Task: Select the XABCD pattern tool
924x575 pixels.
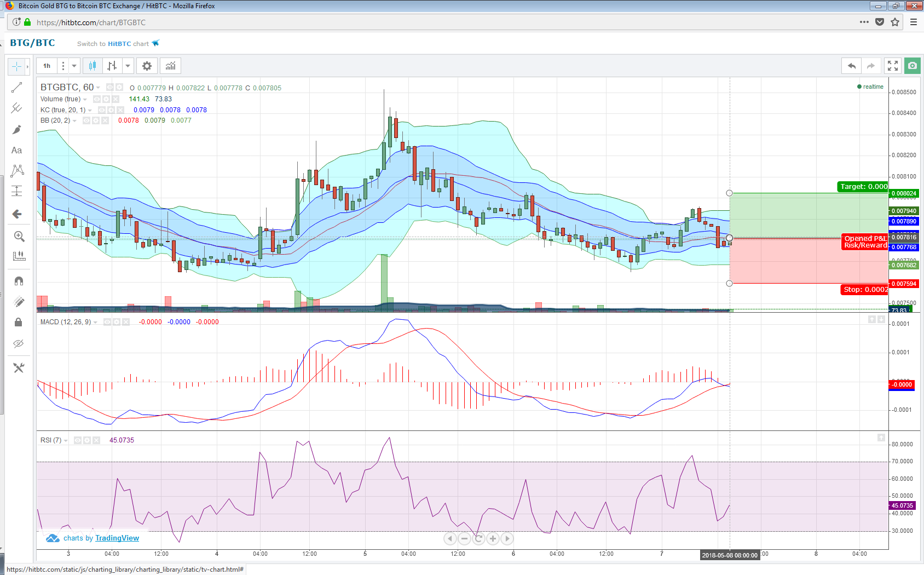Action: pos(17,171)
